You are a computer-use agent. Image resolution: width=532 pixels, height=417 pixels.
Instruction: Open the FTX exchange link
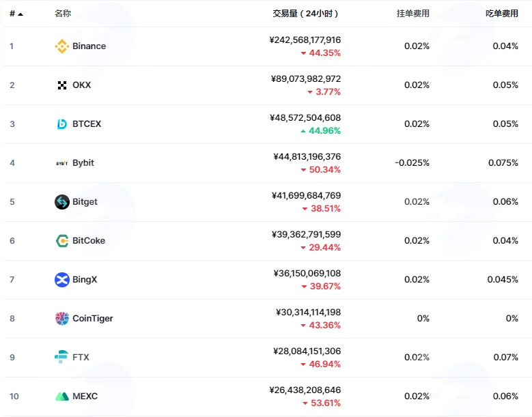point(81,358)
